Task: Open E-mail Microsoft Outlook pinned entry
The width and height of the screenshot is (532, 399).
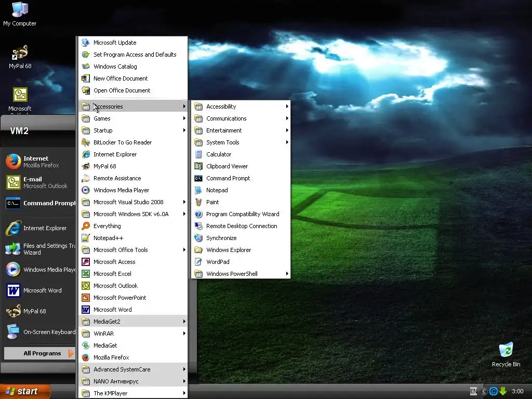Action: point(39,182)
